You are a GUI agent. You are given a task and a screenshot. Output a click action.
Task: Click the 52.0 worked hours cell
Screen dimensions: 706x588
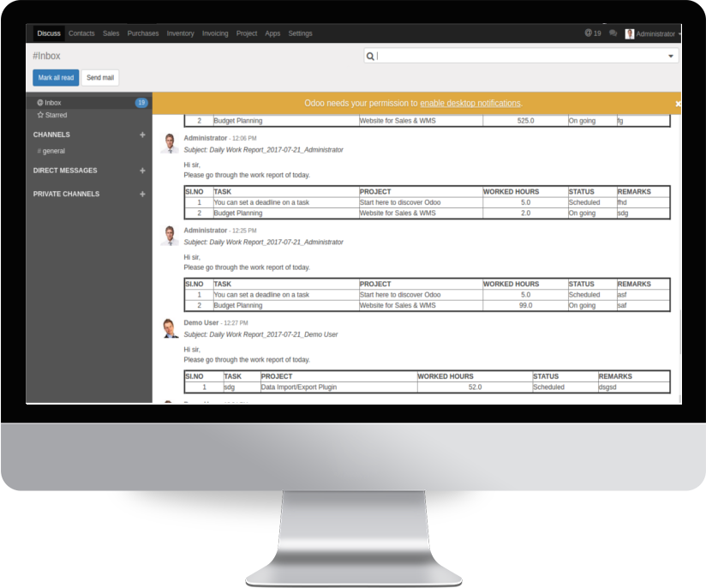[475, 387]
